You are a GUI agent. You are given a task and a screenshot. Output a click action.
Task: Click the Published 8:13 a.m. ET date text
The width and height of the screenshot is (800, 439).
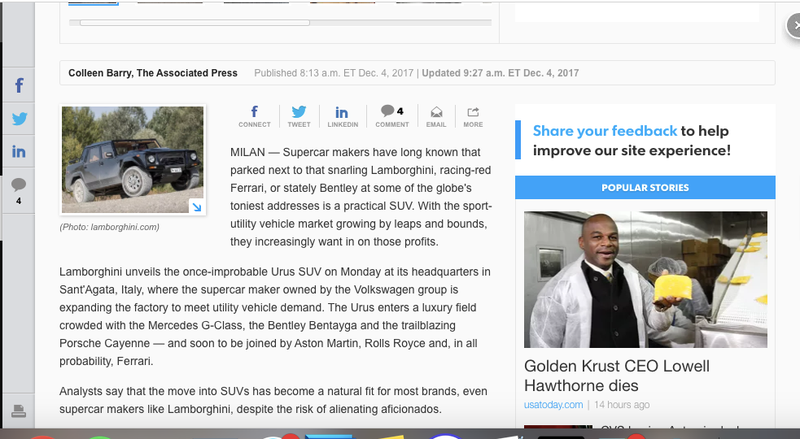334,73
